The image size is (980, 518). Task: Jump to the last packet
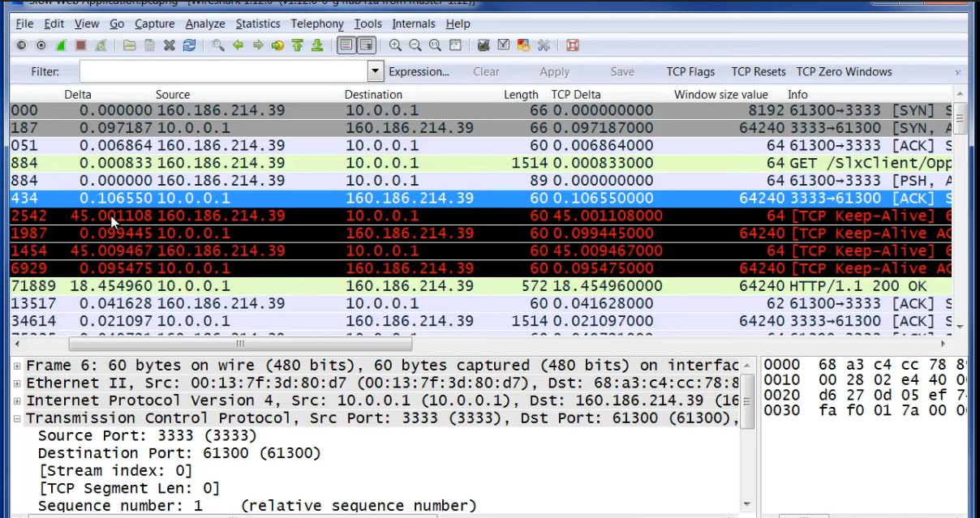coord(317,45)
